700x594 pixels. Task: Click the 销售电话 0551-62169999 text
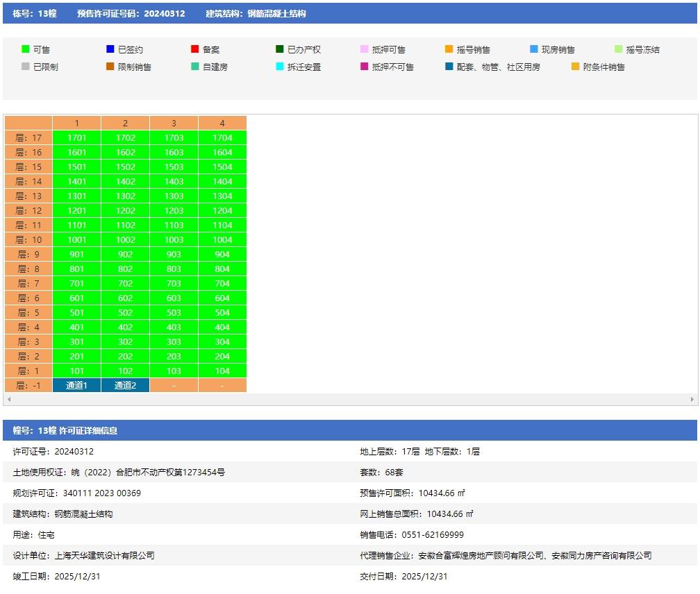(412, 535)
